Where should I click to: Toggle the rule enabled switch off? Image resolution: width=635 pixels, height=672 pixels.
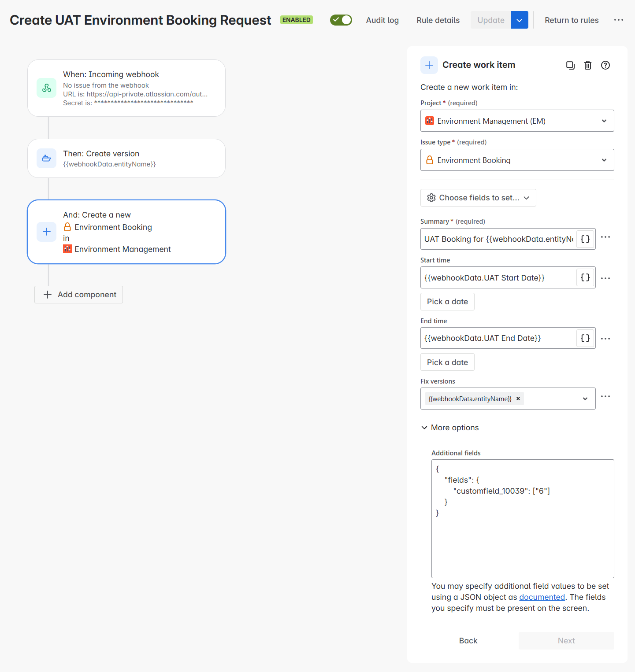[341, 20]
